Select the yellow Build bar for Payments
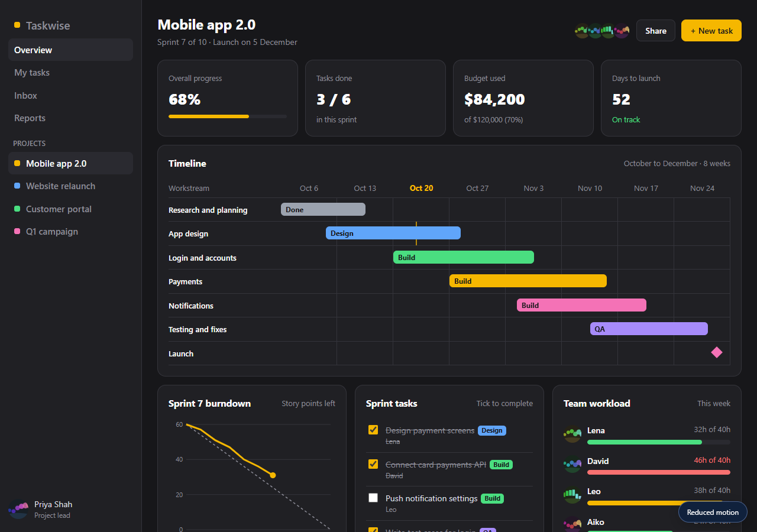Image resolution: width=757 pixels, height=532 pixels. [x=528, y=281]
